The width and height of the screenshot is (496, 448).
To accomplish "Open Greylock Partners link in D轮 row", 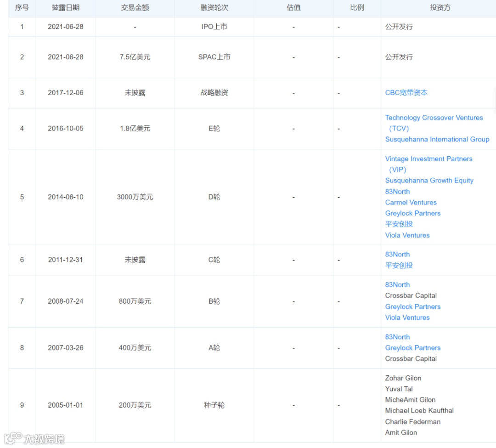I will [x=413, y=214].
